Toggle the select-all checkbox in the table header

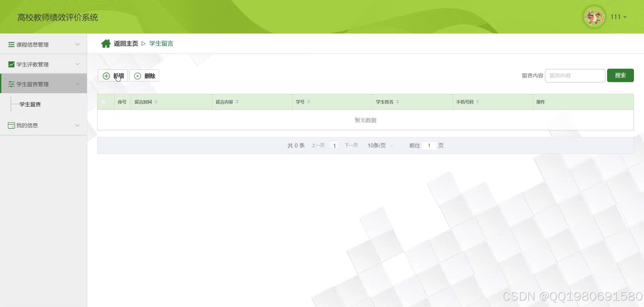(x=103, y=102)
